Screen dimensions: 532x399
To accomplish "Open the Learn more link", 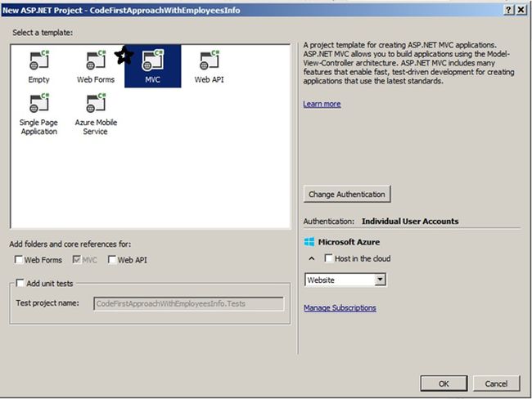I will (322, 104).
